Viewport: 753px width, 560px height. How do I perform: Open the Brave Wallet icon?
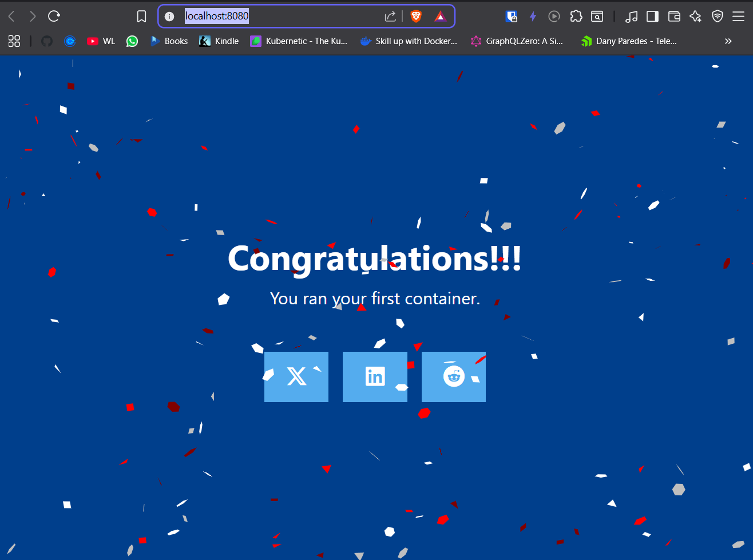(674, 17)
